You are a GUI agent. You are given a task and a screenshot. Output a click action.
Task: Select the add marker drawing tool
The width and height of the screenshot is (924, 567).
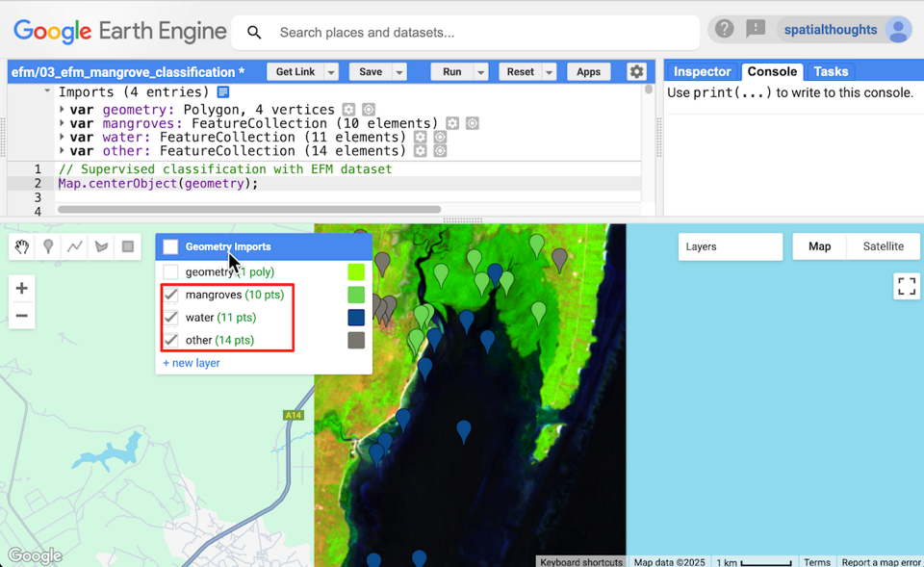[48, 247]
